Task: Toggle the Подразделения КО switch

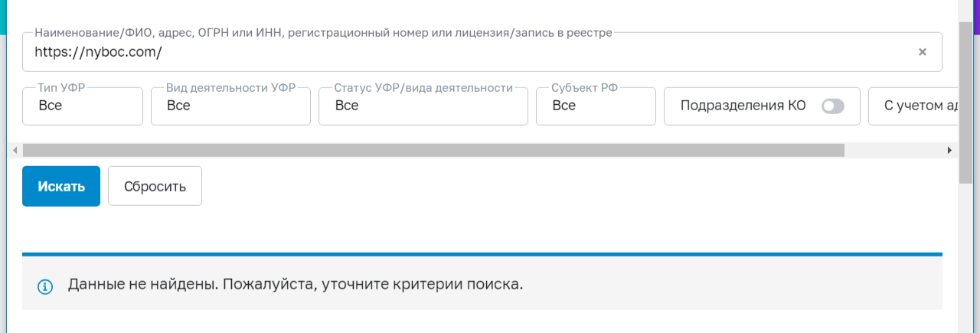Action: click(832, 106)
